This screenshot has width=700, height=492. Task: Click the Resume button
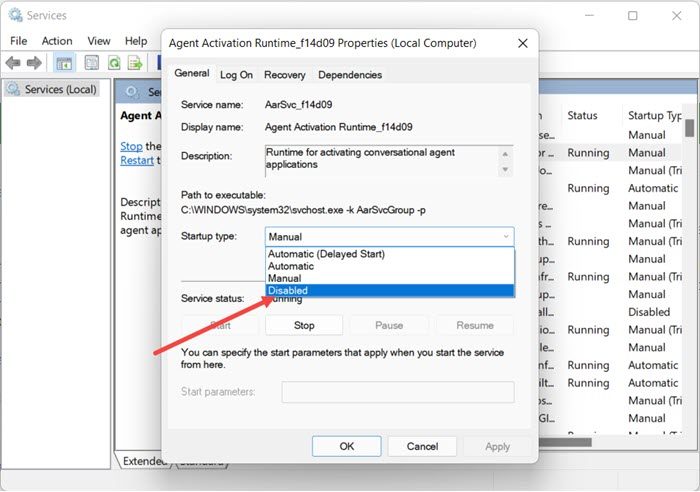475,325
